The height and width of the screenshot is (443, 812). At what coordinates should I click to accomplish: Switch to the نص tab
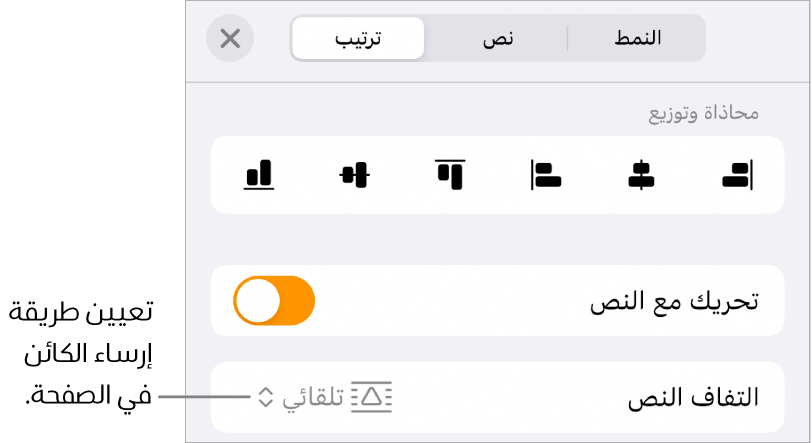(x=497, y=39)
